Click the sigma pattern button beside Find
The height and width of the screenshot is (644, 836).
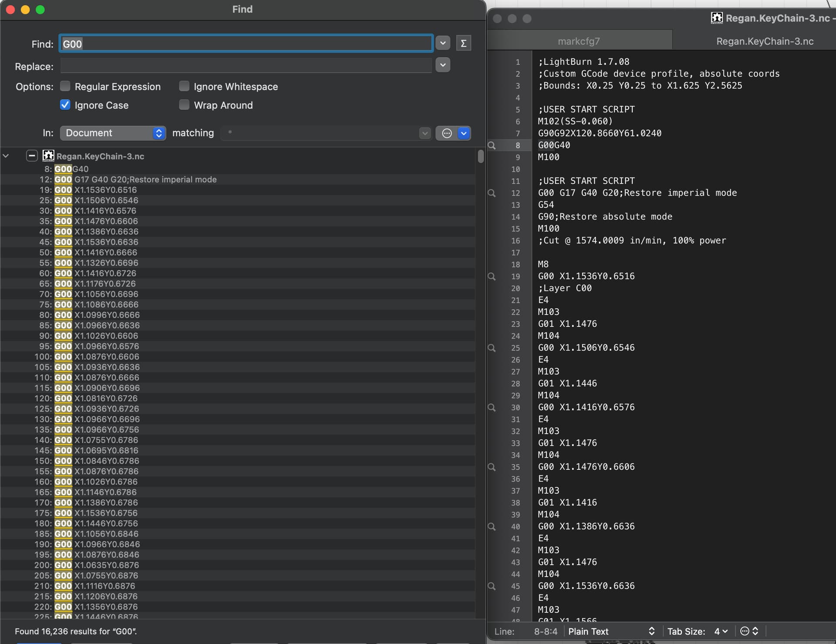(463, 43)
